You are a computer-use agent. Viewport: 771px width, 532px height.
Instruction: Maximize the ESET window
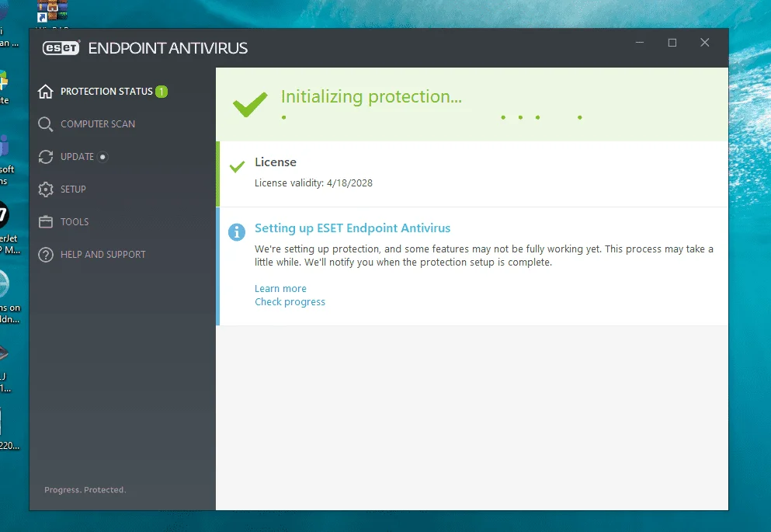tap(672, 43)
